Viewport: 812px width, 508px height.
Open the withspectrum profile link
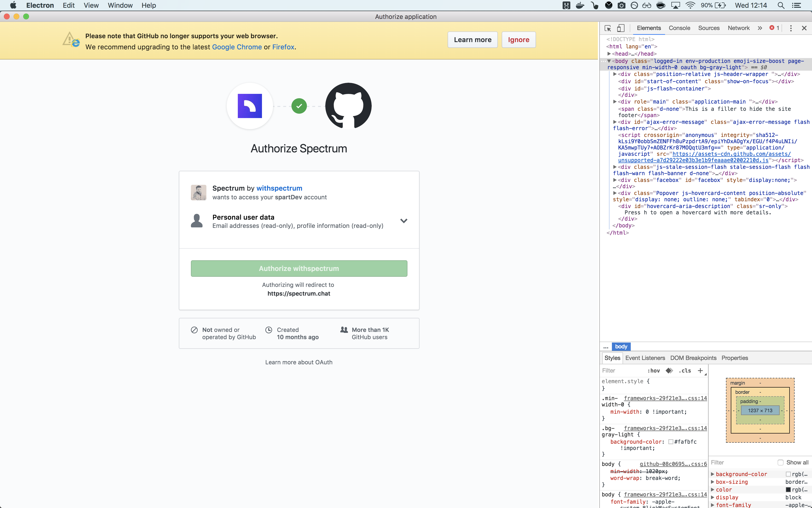tap(279, 188)
